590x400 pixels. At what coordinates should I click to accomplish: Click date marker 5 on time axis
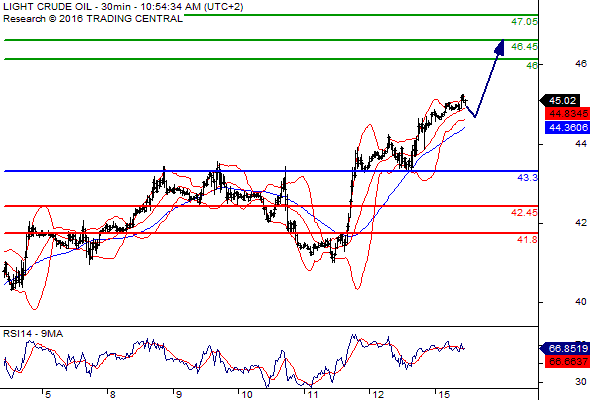coord(47,394)
